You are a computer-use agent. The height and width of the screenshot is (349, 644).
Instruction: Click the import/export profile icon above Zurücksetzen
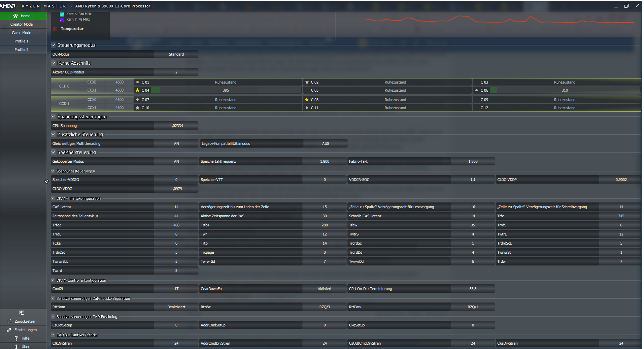(22, 313)
